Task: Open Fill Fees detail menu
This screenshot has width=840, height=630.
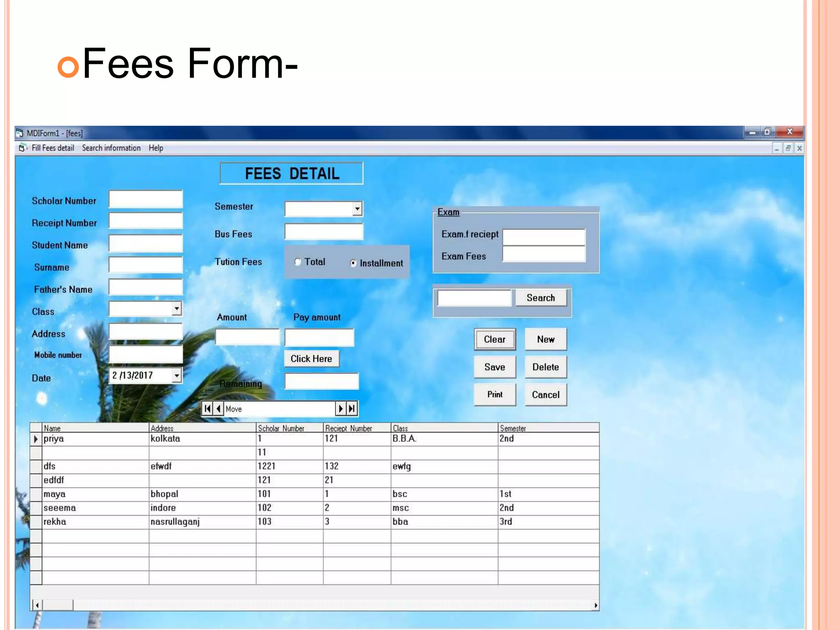Action: click(x=53, y=148)
